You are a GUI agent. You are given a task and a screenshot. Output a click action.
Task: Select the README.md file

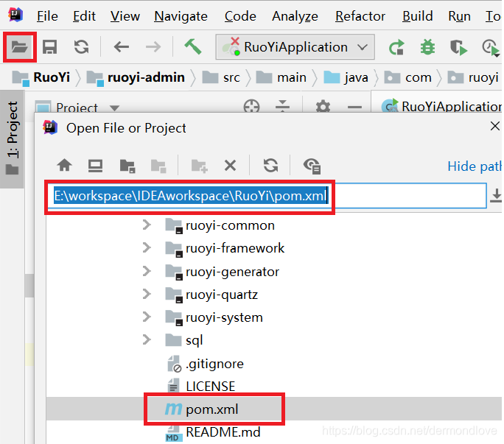coord(274,432)
